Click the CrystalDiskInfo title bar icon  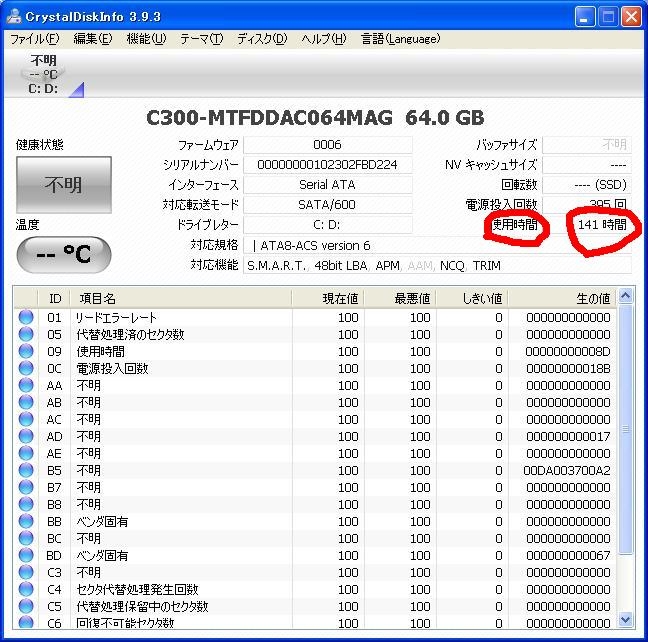coord(14,17)
